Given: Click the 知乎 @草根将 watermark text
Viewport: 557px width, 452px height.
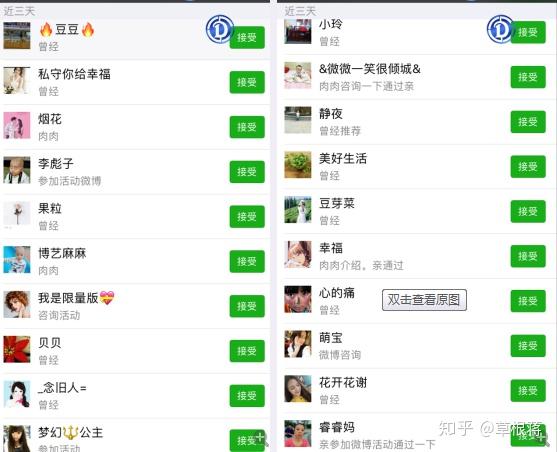Looking at the screenshot, I should pos(491,429).
